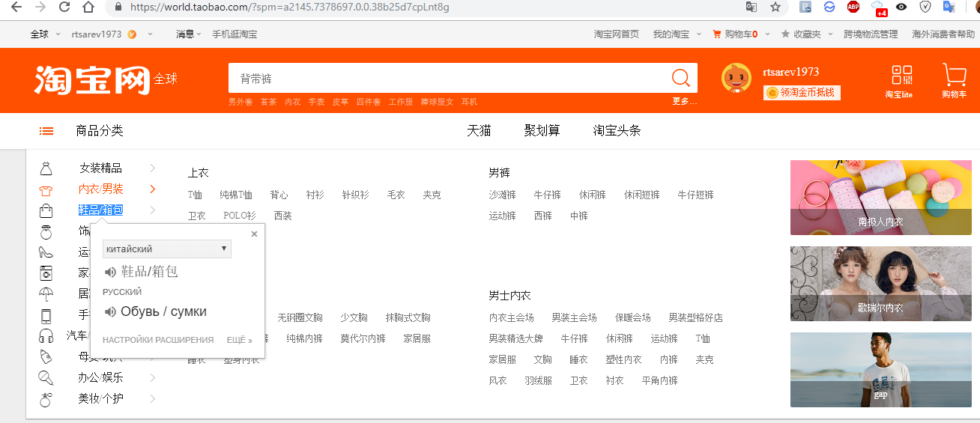Expand the 女装精品 category arrow
Viewport: 980px width, 423px height.
point(153,168)
